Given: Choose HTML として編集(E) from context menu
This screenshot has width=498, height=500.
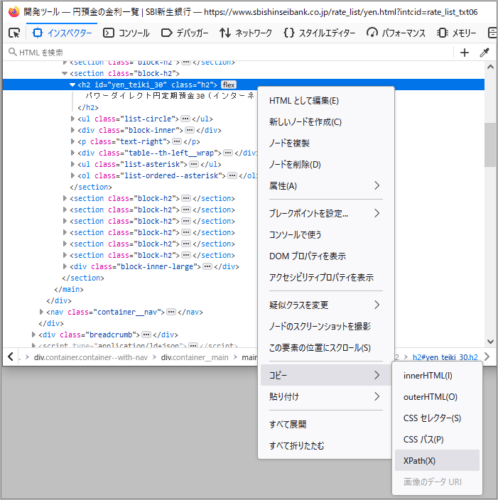Looking at the screenshot, I should [x=326, y=101].
